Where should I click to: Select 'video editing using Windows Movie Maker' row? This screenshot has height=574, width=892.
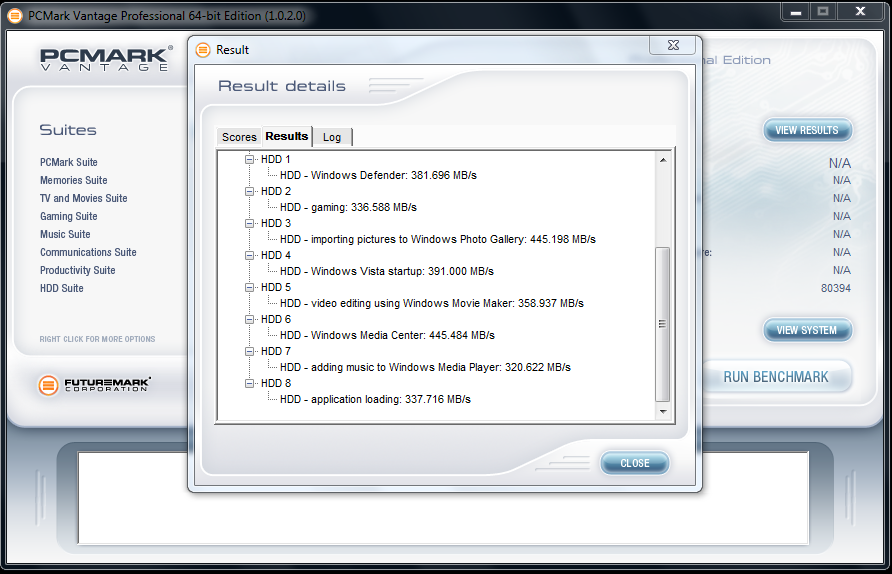point(432,303)
